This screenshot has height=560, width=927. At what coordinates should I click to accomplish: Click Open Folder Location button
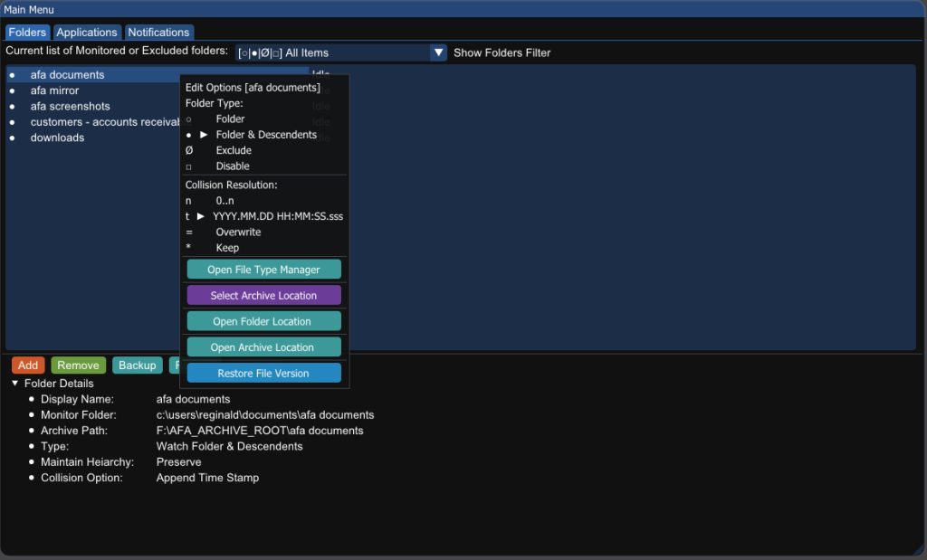click(x=263, y=321)
